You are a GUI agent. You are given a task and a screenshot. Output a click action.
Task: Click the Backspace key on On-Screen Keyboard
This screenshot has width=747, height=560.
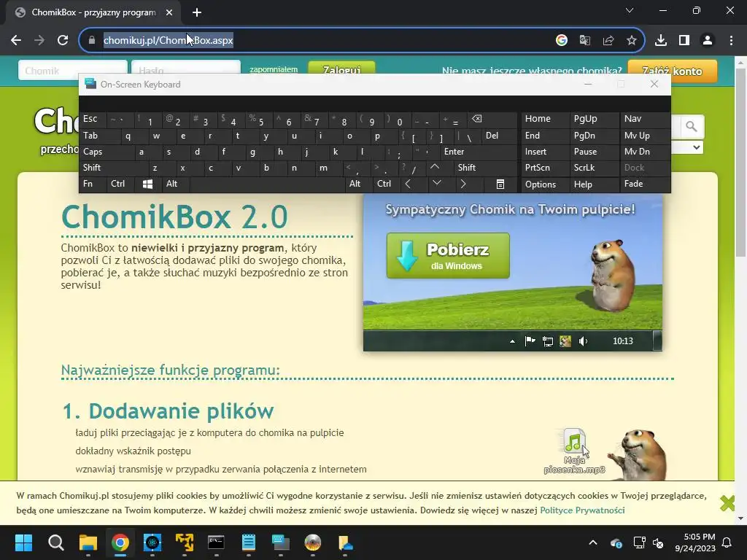coord(490,119)
